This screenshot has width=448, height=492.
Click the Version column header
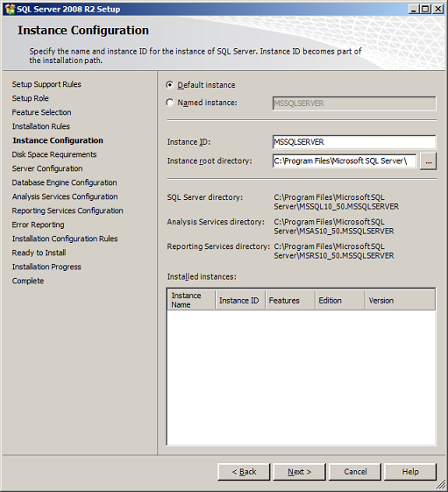(x=400, y=300)
